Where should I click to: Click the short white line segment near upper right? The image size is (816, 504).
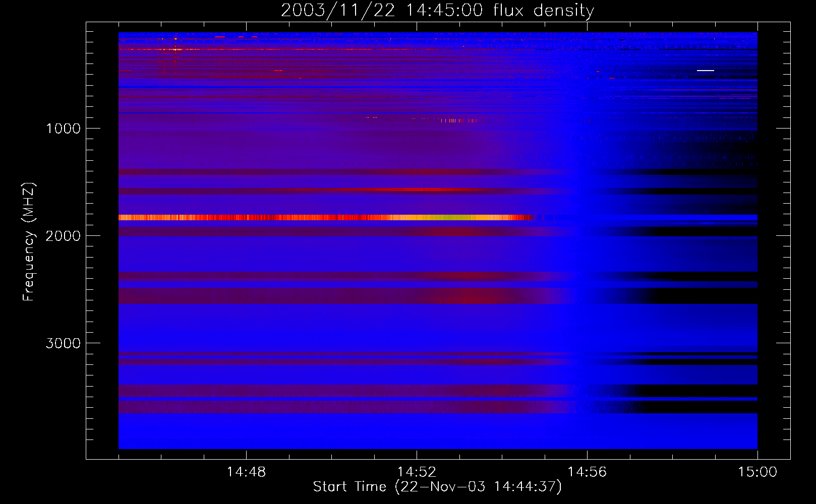click(706, 71)
